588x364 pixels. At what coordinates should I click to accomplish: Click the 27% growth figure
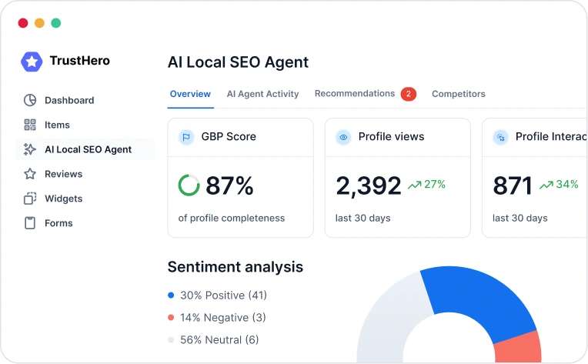point(435,185)
